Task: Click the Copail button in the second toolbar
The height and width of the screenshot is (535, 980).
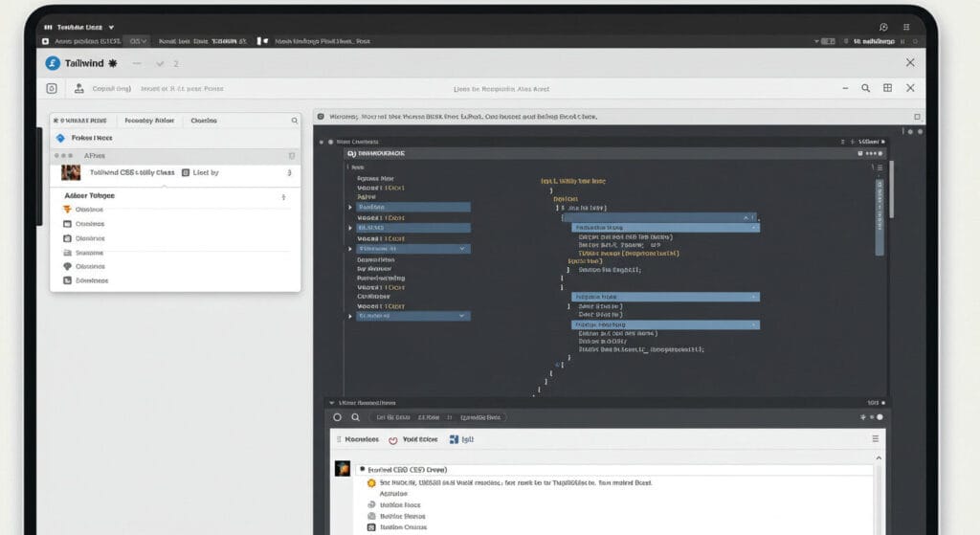Action: pos(111,88)
